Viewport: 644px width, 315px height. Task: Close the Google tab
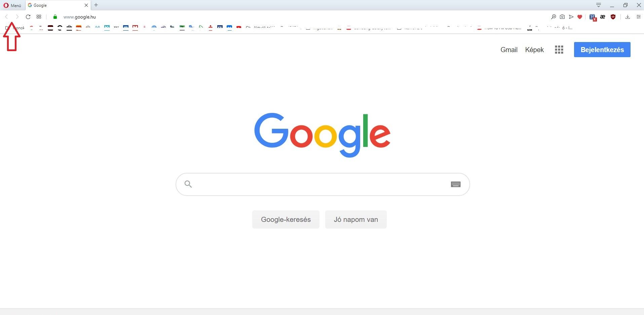click(x=86, y=5)
